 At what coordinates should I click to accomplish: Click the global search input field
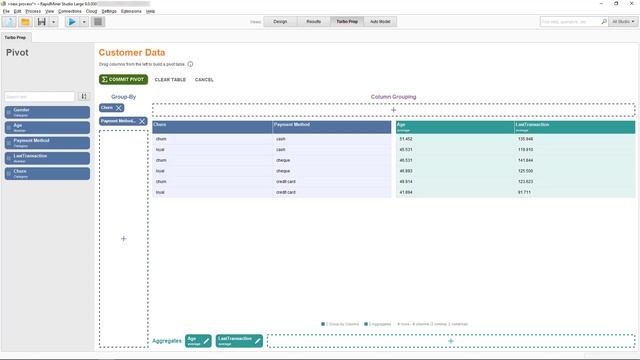pyautogui.click(x=570, y=22)
